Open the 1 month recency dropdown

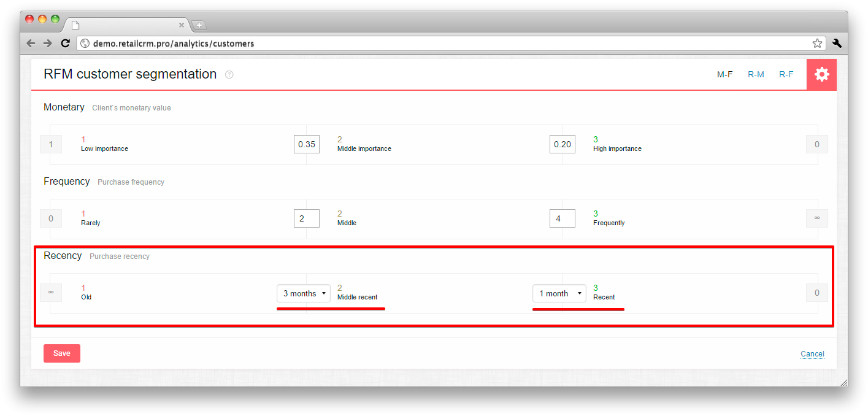tap(559, 293)
